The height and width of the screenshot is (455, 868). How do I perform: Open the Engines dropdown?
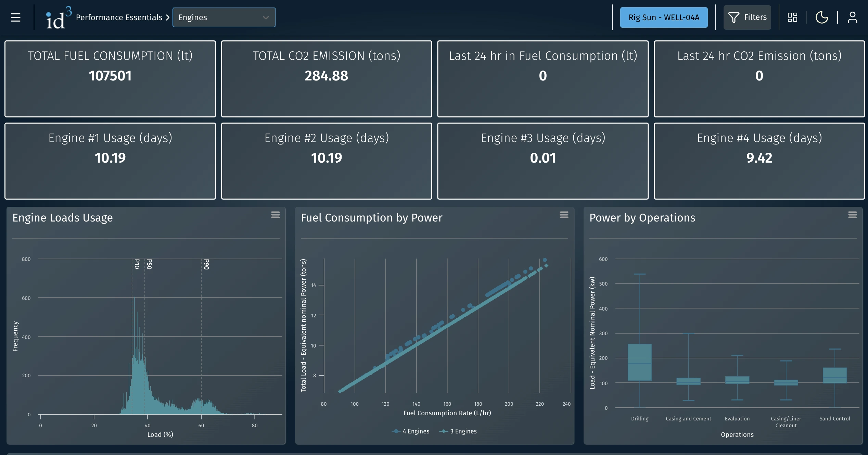click(x=224, y=17)
